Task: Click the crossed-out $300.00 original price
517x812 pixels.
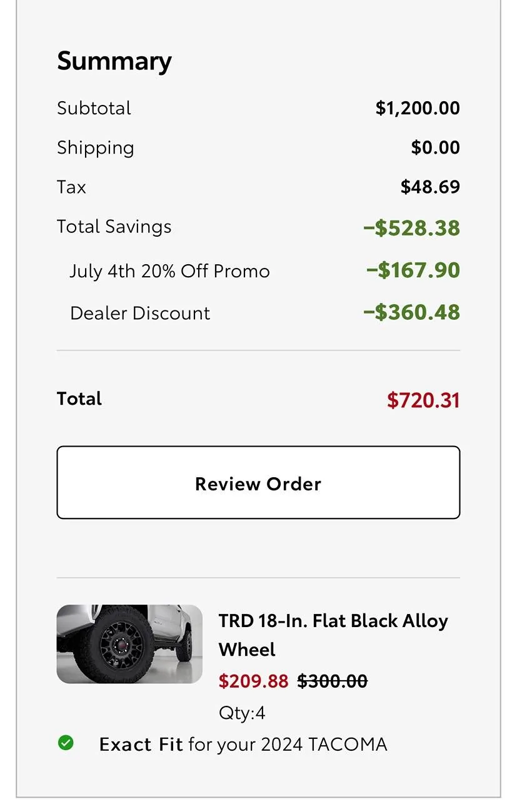Action: pos(332,681)
